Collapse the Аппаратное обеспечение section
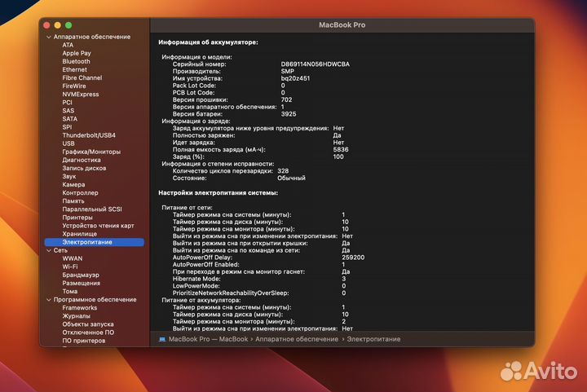The image size is (587, 392). pos(49,37)
